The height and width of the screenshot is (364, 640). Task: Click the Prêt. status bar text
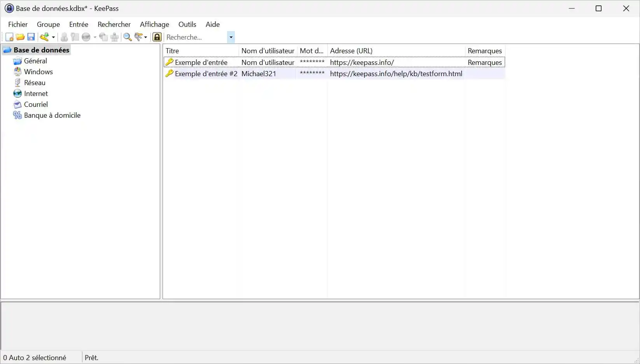pos(91,357)
